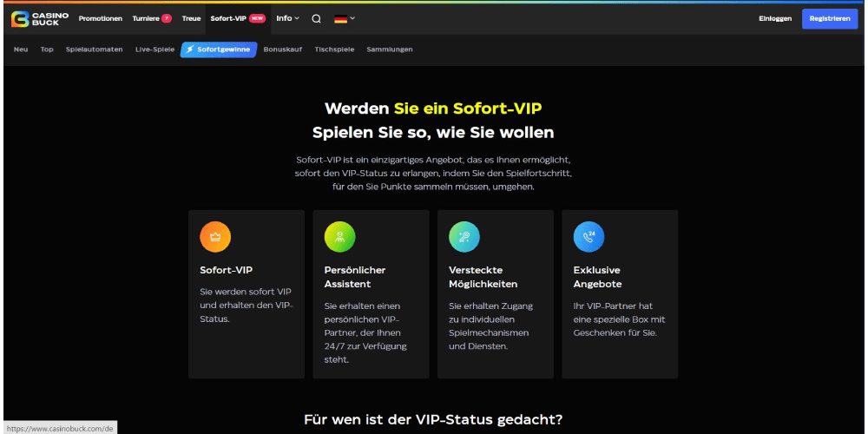Screen dimensions: 868x434
Task: Select the Tischspiele category tab
Action: point(334,49)
